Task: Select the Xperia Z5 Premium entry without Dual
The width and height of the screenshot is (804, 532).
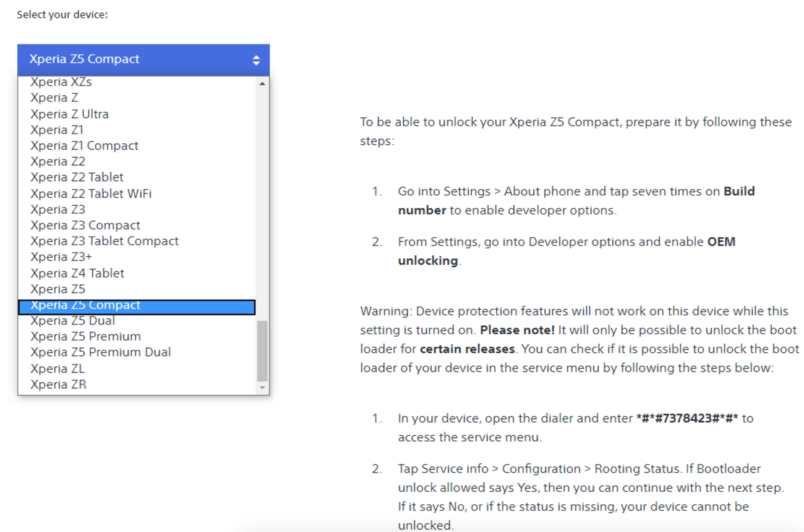Action: click(x=137, y=337)
